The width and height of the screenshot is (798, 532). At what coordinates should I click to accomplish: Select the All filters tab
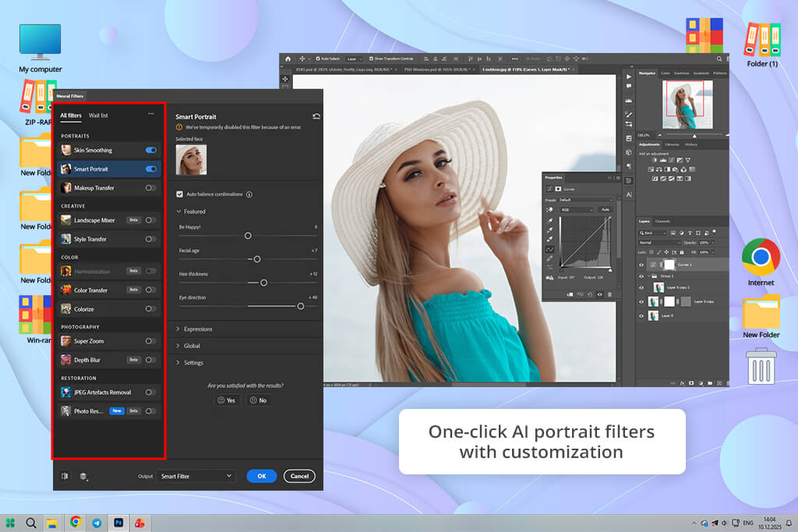71,115
